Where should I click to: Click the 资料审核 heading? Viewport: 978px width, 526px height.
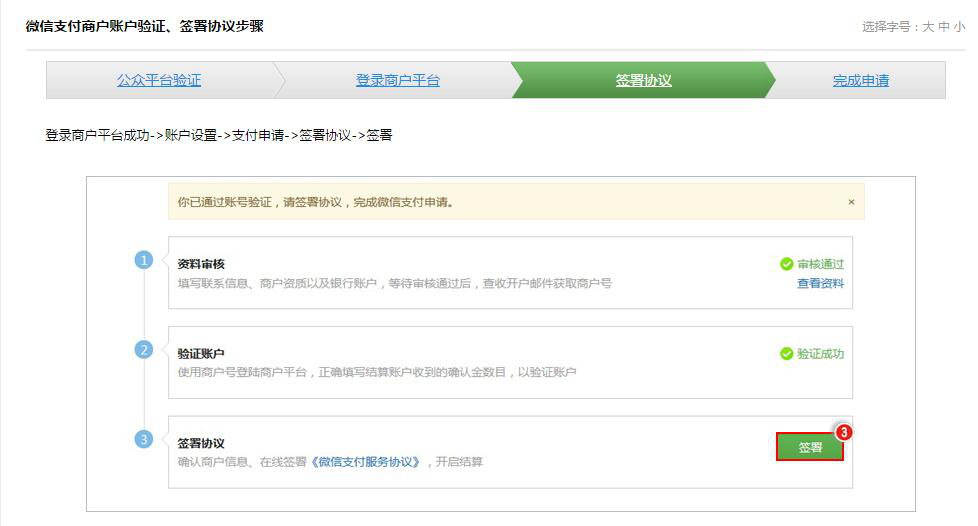[201, 264]
